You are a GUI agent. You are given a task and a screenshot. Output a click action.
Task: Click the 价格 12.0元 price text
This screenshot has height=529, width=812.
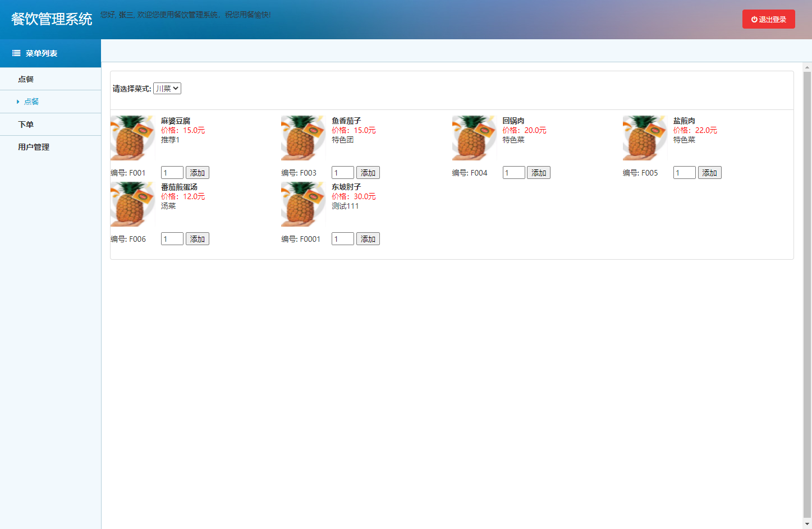183,196
